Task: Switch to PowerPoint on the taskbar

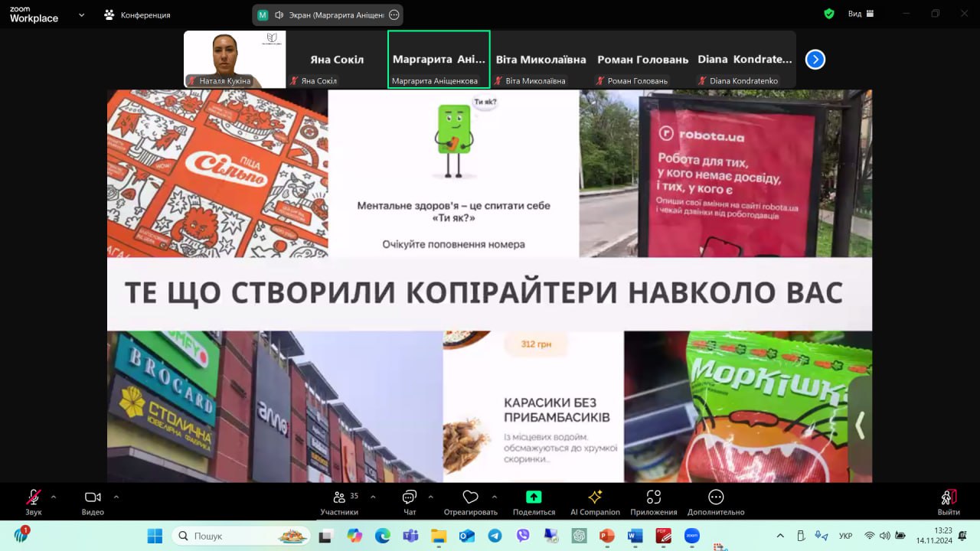Action: [607, 536]
